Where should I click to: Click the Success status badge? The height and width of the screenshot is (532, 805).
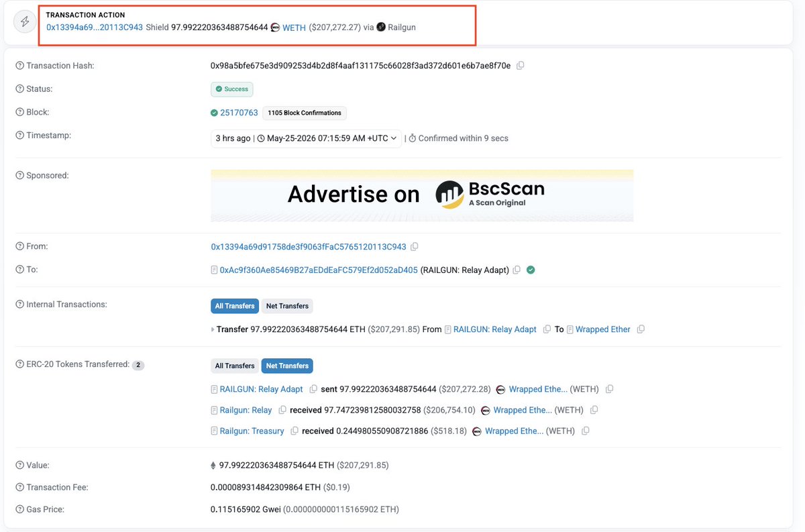(232, 89)
